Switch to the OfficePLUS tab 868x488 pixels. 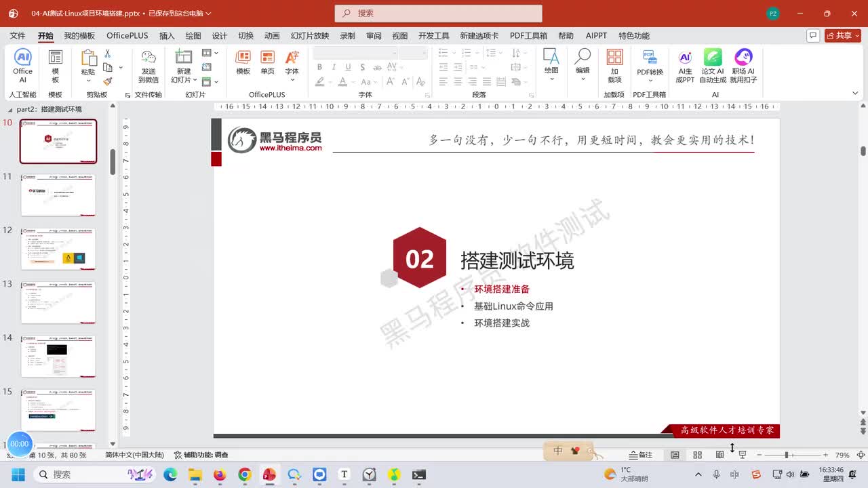[x=127, y=35]
